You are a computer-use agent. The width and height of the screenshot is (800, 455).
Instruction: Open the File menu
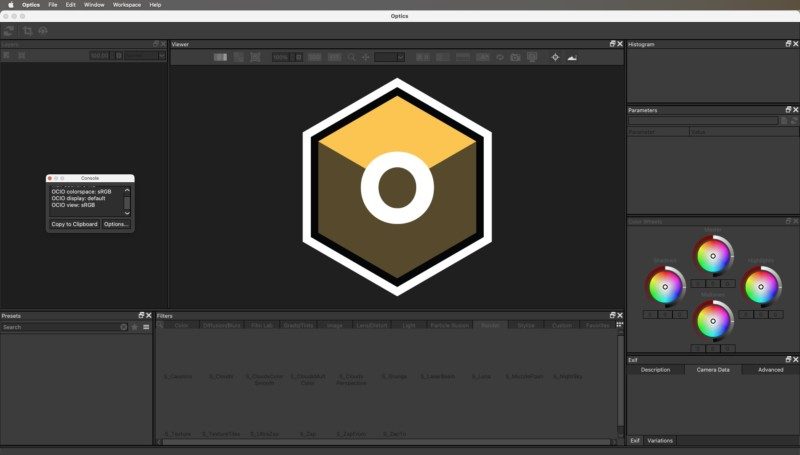pyautogui.click(x=53, y=5)
